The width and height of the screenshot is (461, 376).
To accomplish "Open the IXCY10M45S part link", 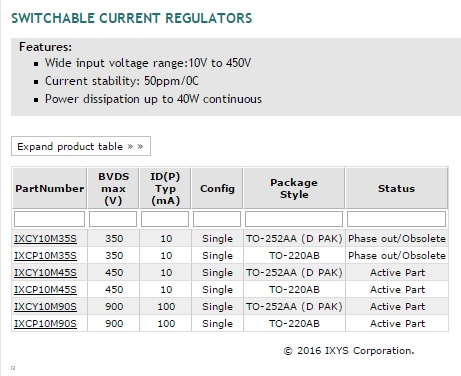I will (x=45, y=273).
